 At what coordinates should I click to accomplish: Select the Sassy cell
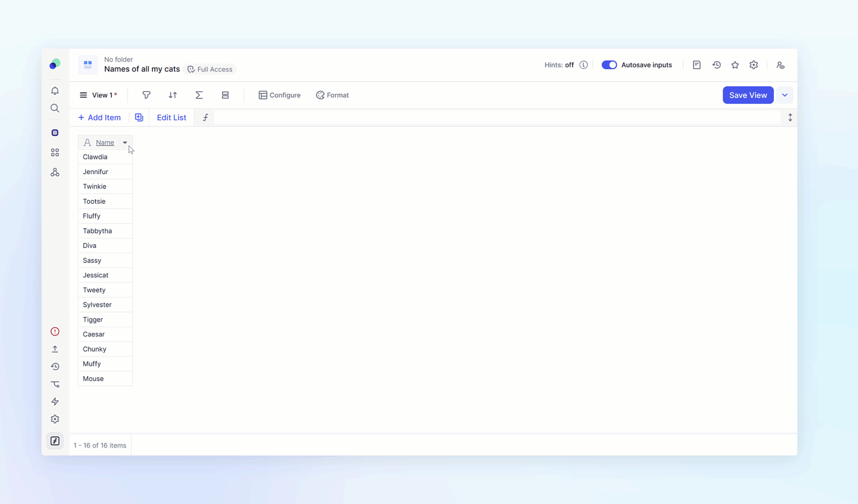click(x=105, y=260)
